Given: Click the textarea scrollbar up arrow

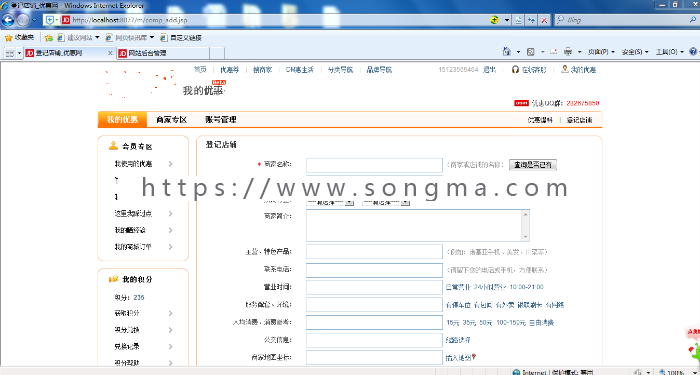Looking at the screenshot, I should (525, 214).
